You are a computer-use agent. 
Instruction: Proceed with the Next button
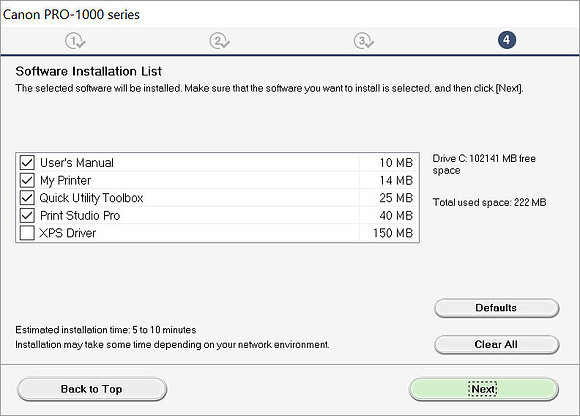coord(483,389)
